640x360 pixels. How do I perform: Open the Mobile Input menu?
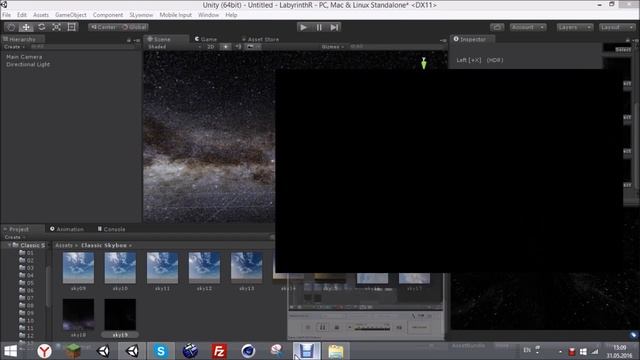176,15
